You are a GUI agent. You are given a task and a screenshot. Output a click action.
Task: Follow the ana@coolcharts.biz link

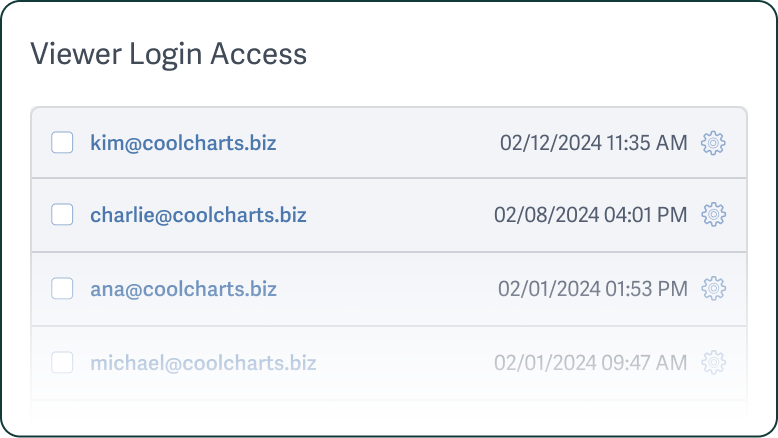pyautogui.click(x=183, y=289)
